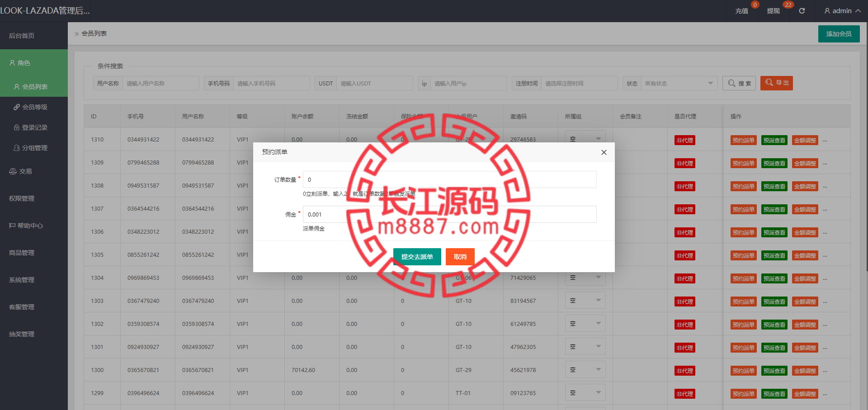The width and height of the screenshot is (868, 410).
Task: Select balance 70142.60 in row 1300
Action: tap(303, 370)
